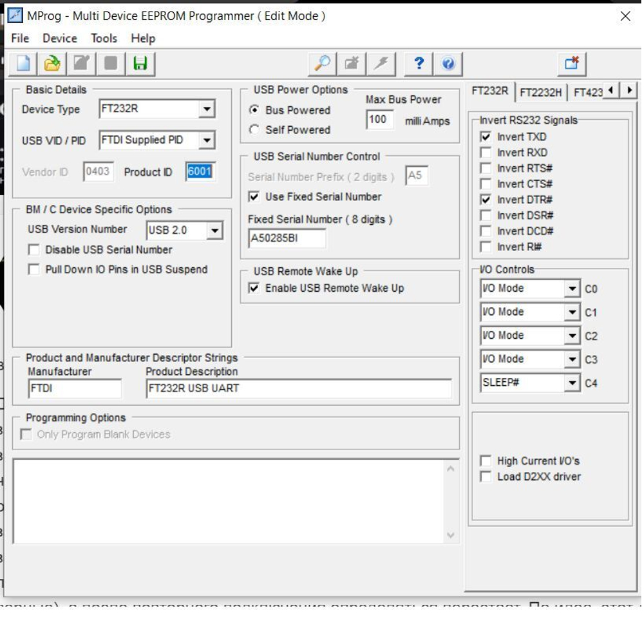Check Invert DSR# checkbox
Image resolution: width=644 pixels, height=644 pixels.
coord(486,215)
